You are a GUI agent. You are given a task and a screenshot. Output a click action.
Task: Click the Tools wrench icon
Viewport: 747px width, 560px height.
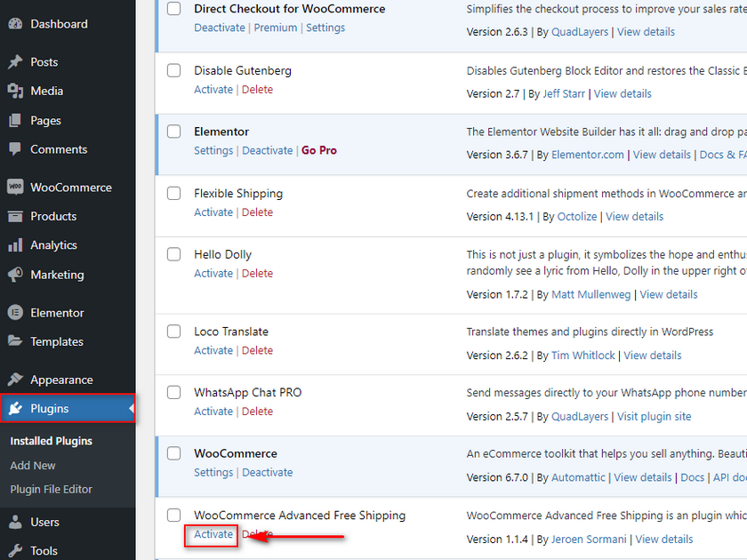tap(15, 551)
